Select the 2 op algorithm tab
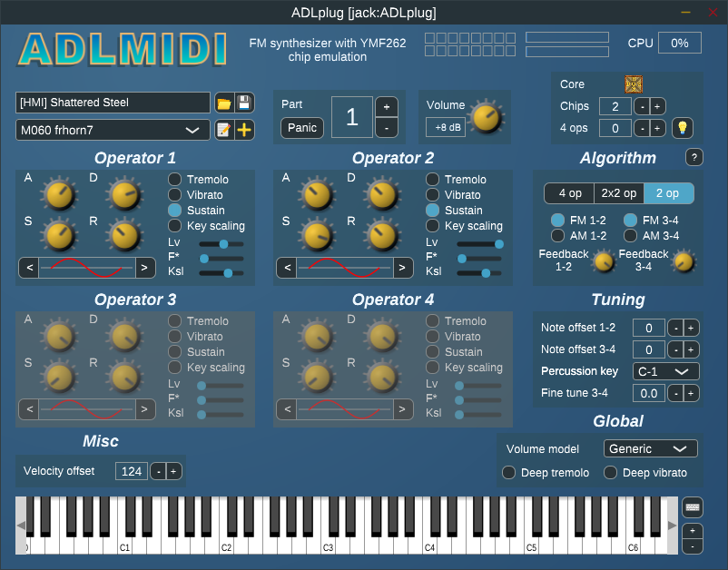The image size is (728, 570). [x=669, y=193]
